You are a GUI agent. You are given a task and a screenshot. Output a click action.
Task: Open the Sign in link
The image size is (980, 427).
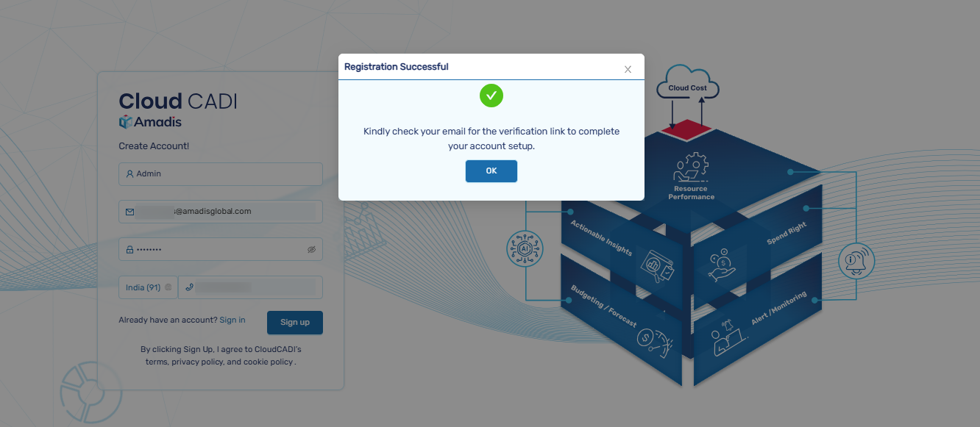pos(232,320)
